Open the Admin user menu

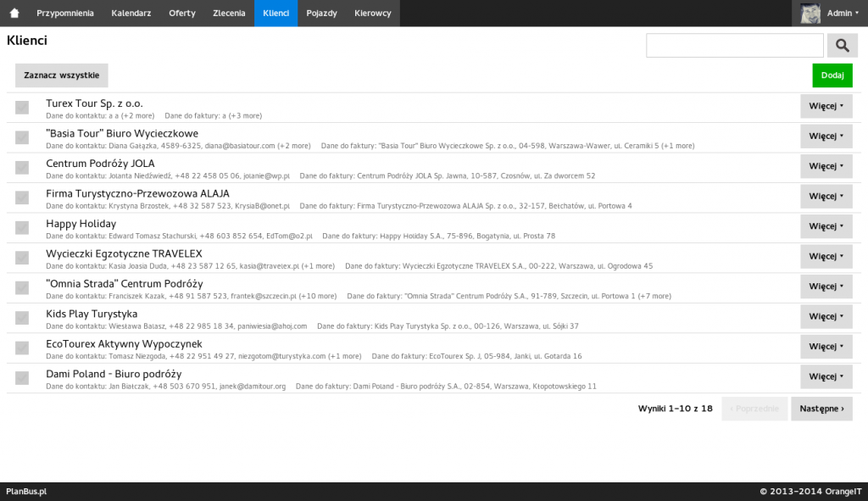pyautogui.click(x=829, y=13)
